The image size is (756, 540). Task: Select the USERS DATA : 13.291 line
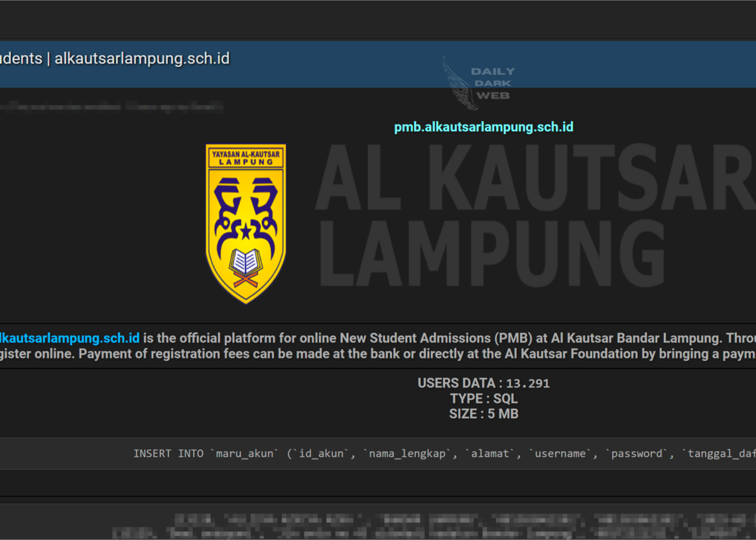pos(483,383)
